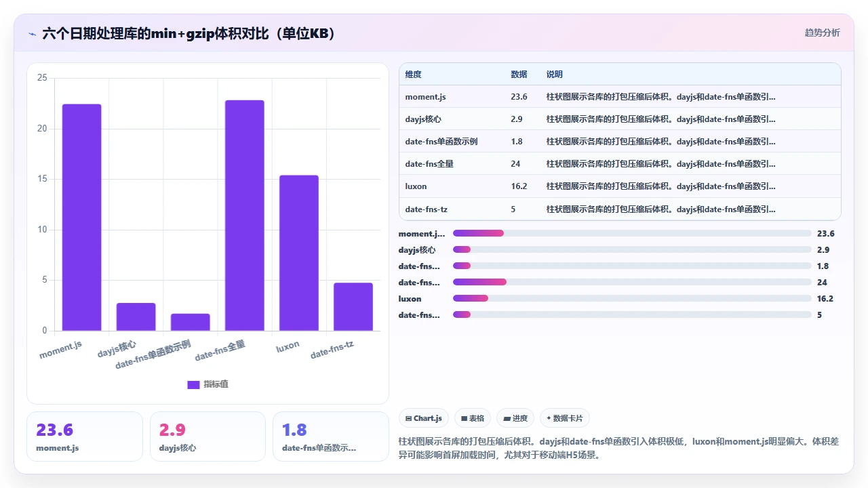Select the luxon table row cell
868x488 pixels.
(416, 186)
